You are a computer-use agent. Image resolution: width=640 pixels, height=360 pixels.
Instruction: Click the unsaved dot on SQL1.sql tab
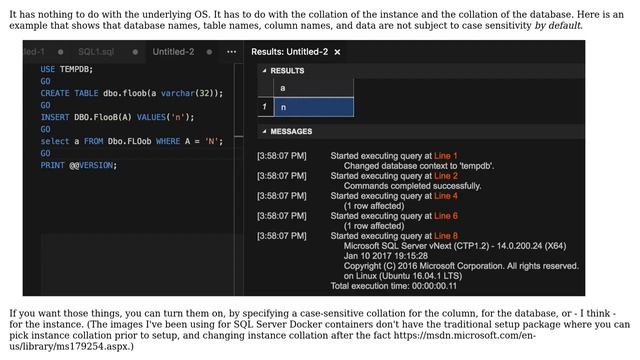pyautogui.click(x=135, y=52)
